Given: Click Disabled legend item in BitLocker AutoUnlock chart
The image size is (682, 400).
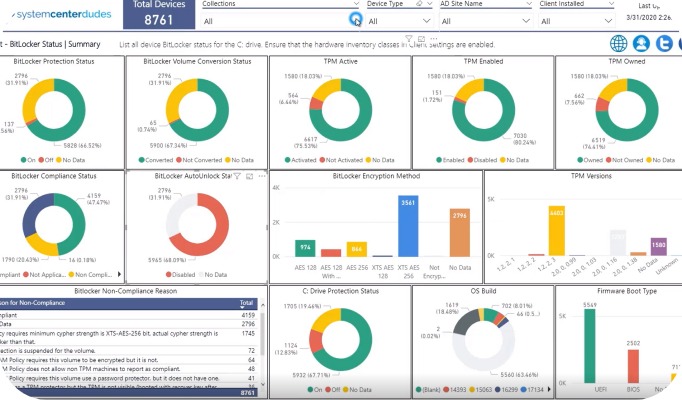Looking at the screenshot, I should 180,275.
